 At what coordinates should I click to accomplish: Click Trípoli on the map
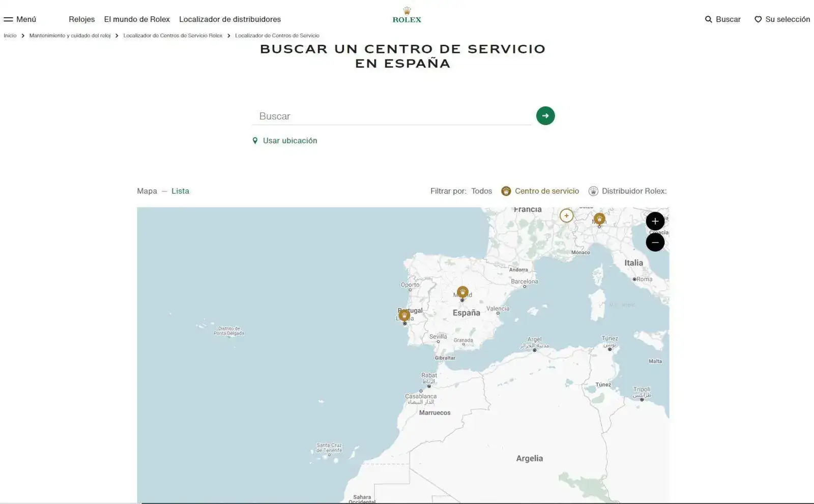642,389
